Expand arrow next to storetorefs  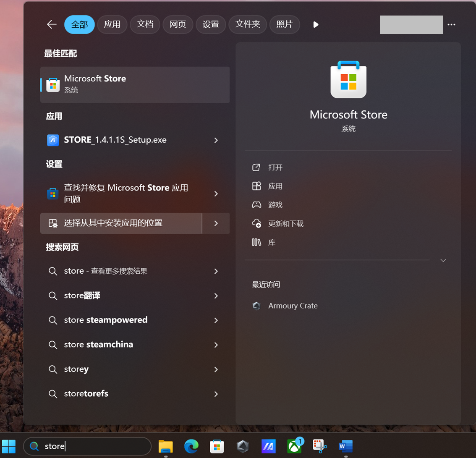pyautogui.click(x=216, y=394)
